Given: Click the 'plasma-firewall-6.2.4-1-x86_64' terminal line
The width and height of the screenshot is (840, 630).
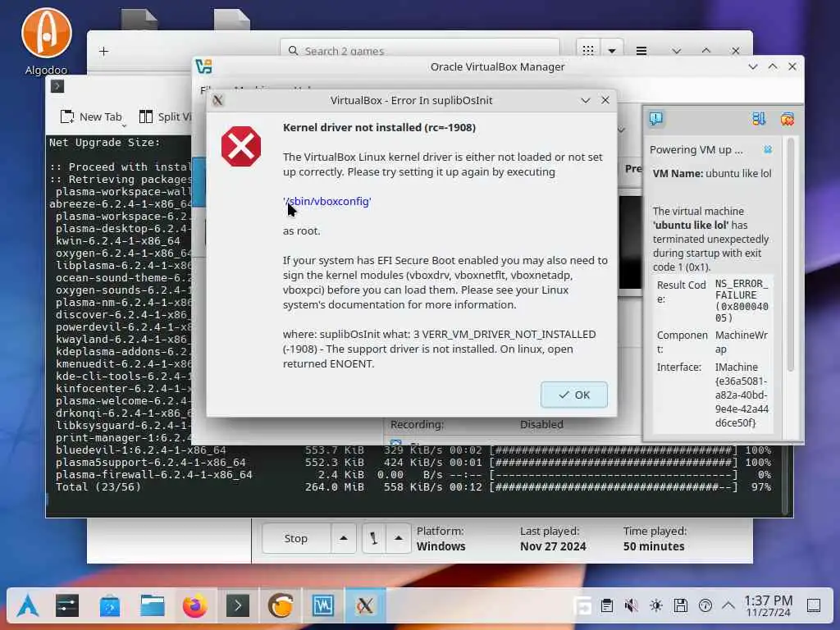Looking at the screenshot, I should pos(413,475).
